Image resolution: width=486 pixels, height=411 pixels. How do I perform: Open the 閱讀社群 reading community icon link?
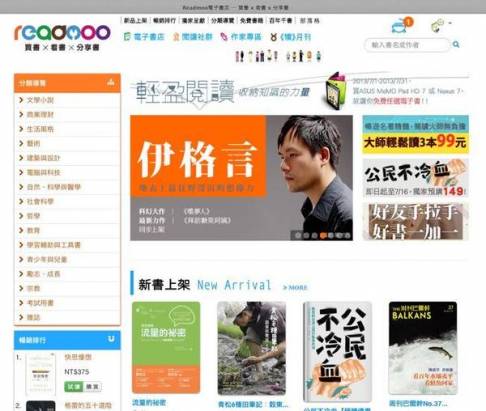point(176,37)
